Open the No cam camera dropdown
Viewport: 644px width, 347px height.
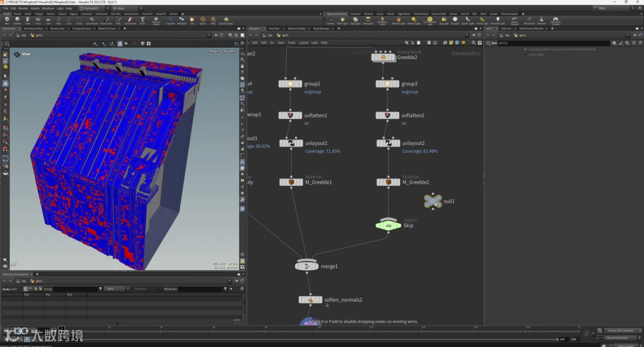[x=230, y=51]
